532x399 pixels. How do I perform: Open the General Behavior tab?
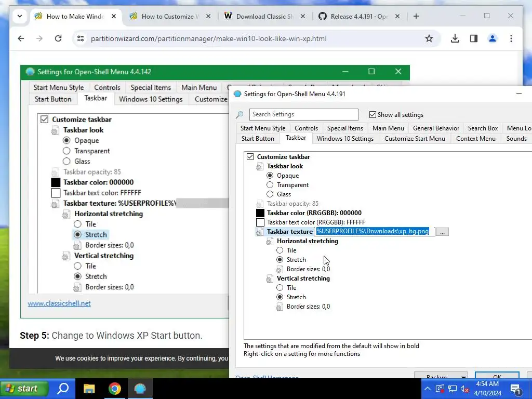(x=436, y=128)
